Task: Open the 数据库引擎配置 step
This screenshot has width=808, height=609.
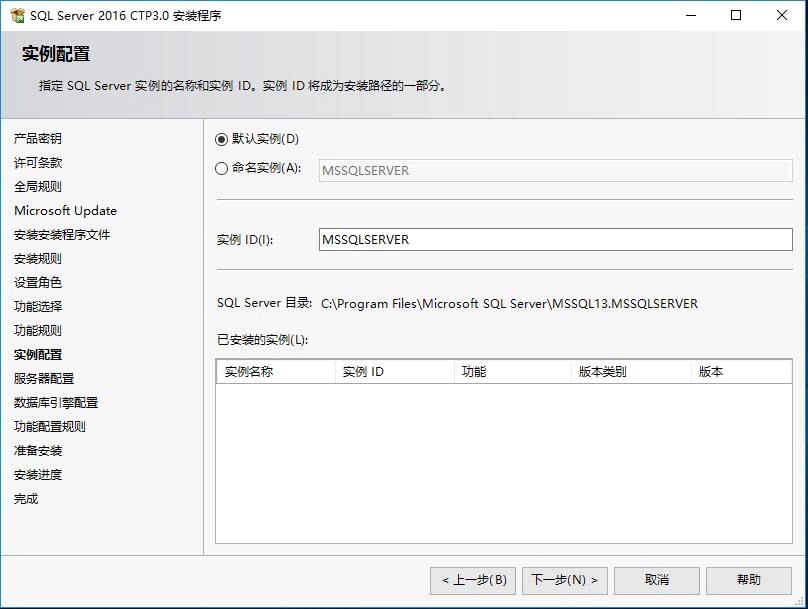Action: pyautogui.click(x=55, y=402)
